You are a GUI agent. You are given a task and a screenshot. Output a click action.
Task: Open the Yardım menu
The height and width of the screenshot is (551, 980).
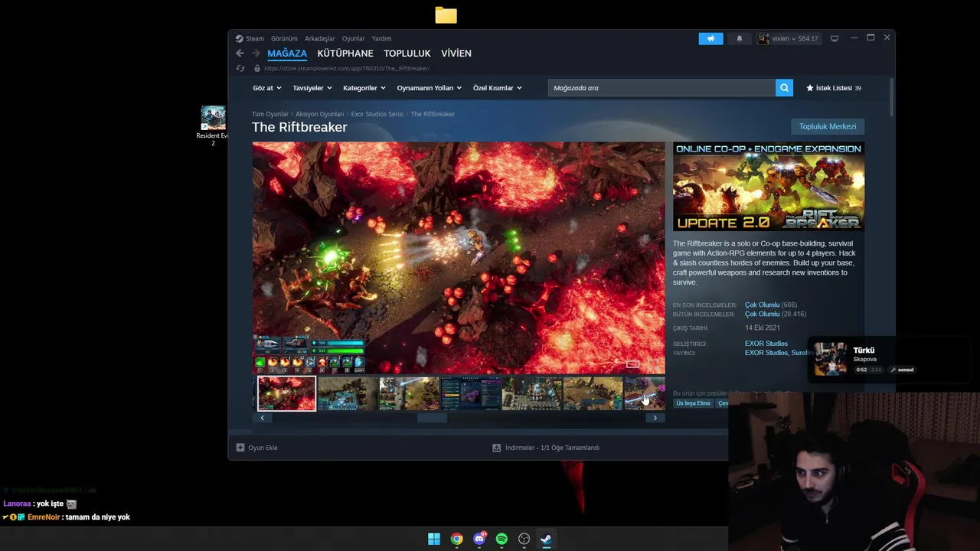(x=381, y=38)
